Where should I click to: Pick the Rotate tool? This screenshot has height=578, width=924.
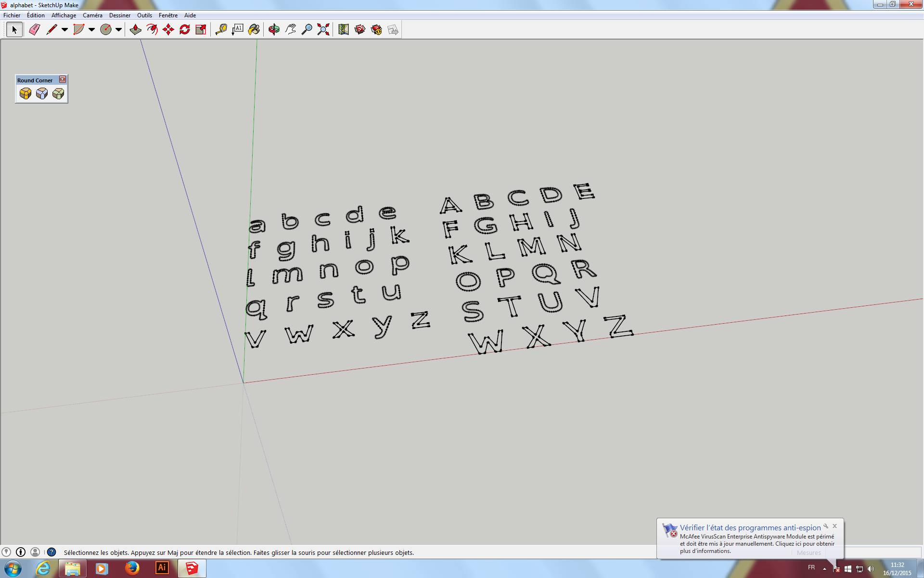click(184, 30)
